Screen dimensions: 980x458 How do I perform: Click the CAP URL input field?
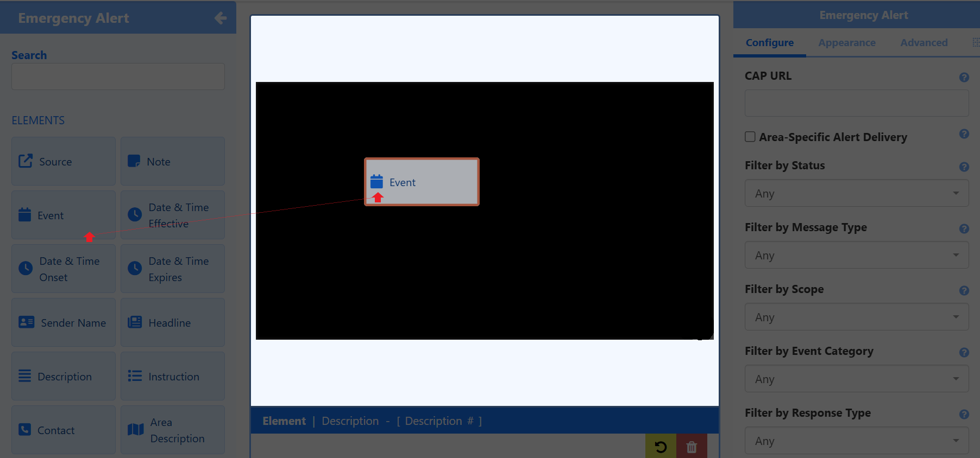coord(856,103)
